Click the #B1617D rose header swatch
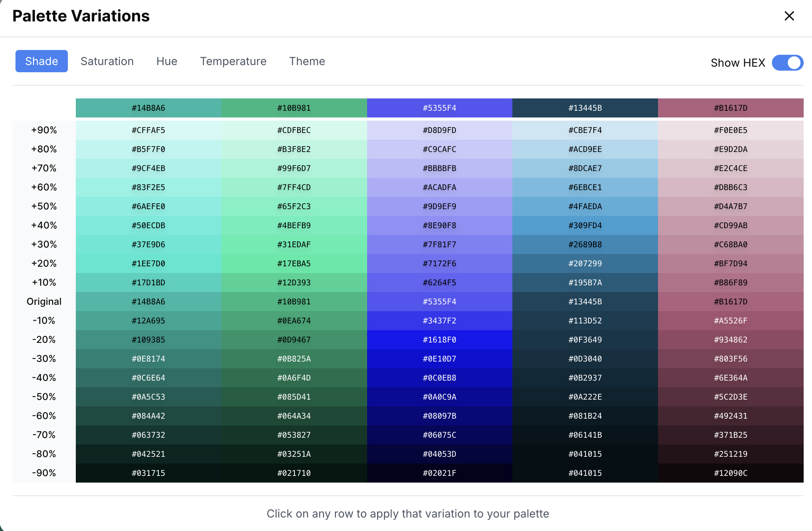This screenshot has height=531, width=812. 731,108
